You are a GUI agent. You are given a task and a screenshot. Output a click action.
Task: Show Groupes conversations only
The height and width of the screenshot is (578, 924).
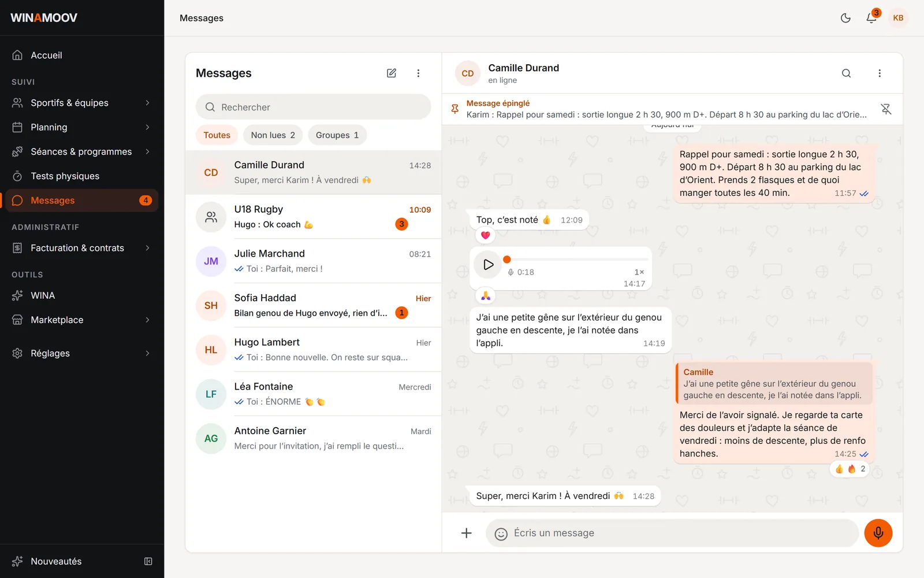(x=337, y=135)
